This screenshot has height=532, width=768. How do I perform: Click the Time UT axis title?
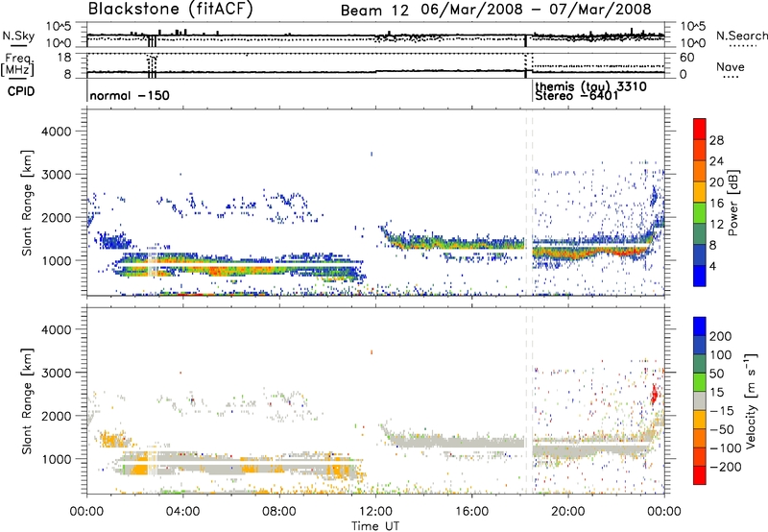pos(375,526)
